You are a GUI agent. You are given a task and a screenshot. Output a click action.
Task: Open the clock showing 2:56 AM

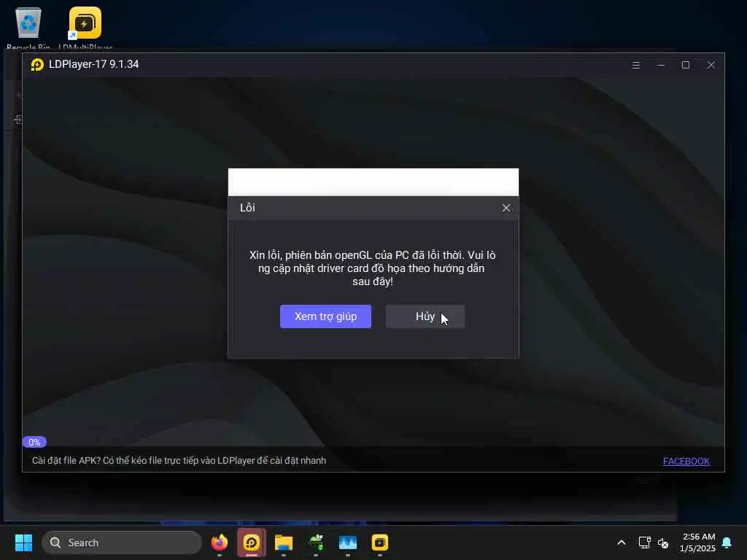coord(697,542)
